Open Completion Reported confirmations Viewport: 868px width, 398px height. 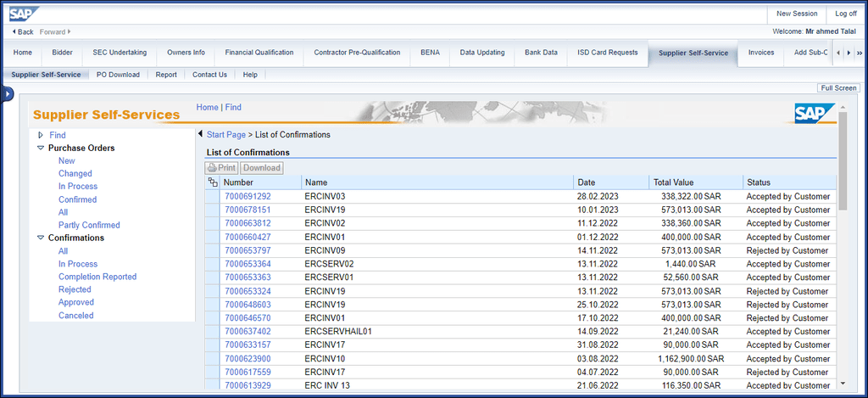tap(97, 277)
